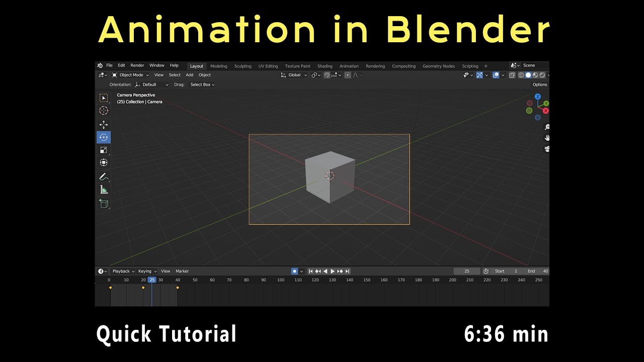Viewport: 644px width, 362px height.
Task: Open the Playback dropdown
Action: [x=123, y=271]
